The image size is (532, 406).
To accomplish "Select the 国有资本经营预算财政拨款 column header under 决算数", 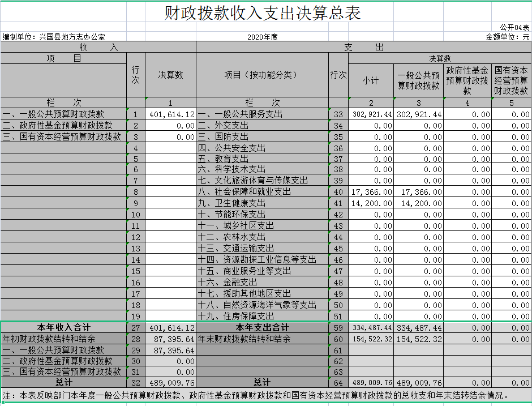I will click(511, 80).
